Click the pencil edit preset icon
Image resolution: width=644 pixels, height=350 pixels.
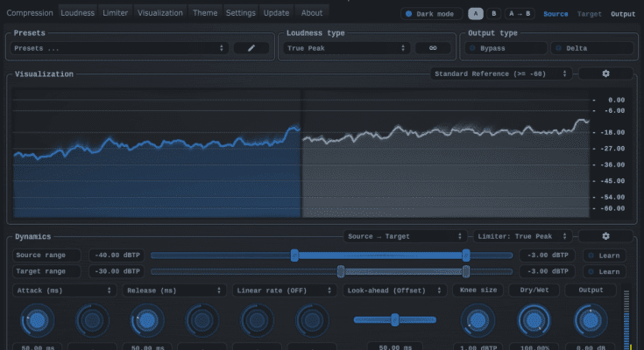coord(251,48)
